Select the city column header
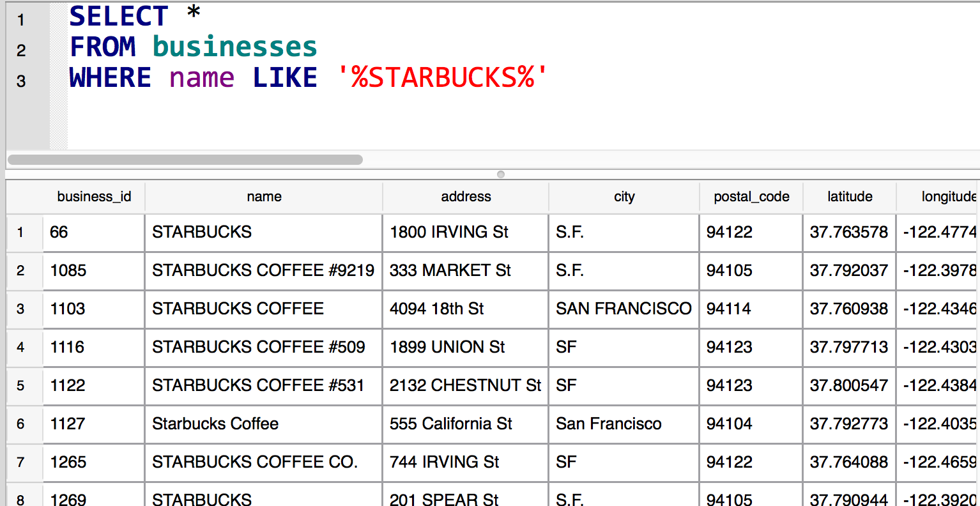 coord(624,197)
